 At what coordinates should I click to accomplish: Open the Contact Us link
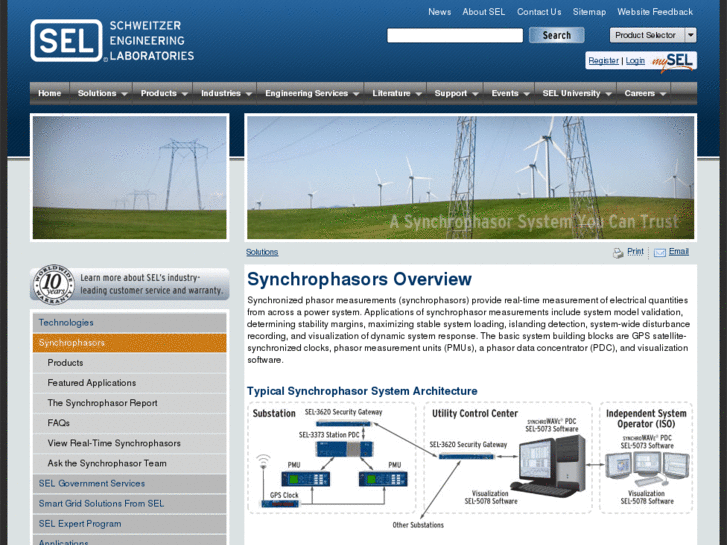pos(539,12)
